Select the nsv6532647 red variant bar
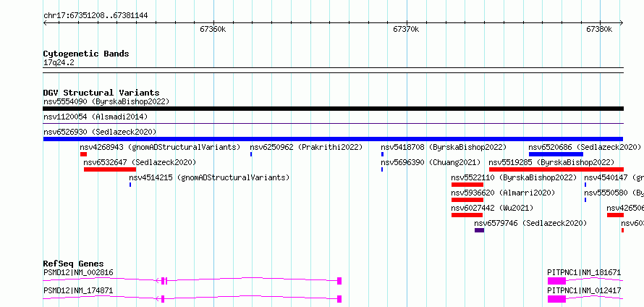The image size is (644, 307). pyautogui.click(x=110, y=169)
